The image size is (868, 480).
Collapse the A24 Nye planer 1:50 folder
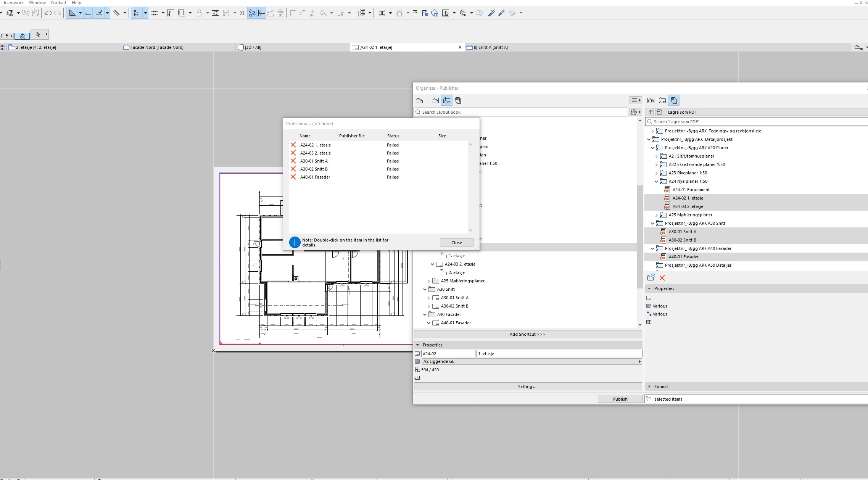pyautogui.click(x=656, y=181)
